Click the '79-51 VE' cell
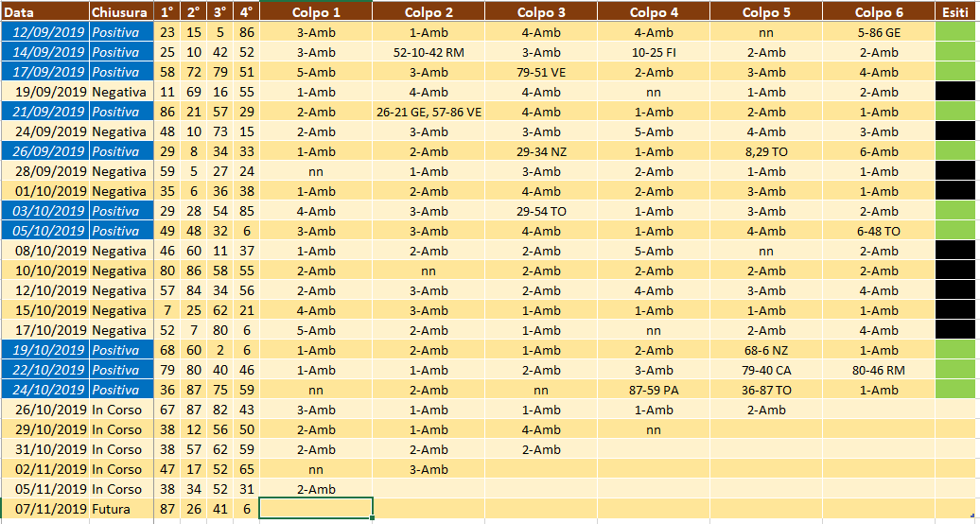 (541, 72)
